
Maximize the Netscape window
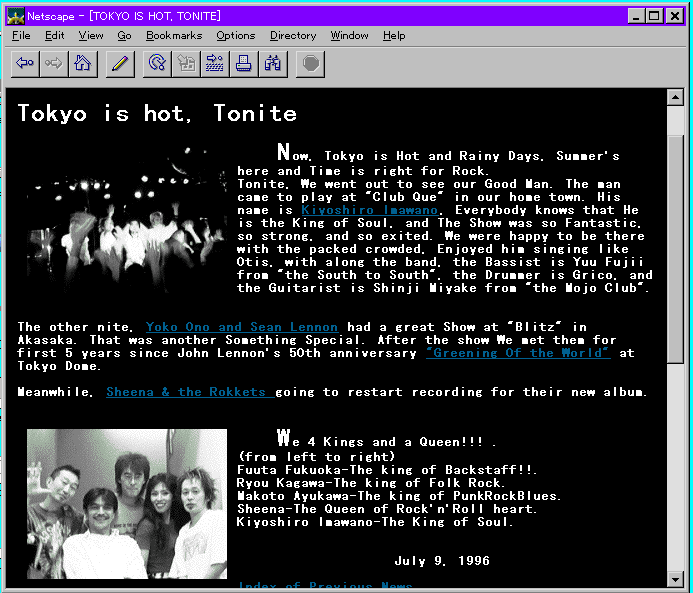coord(653,16)
